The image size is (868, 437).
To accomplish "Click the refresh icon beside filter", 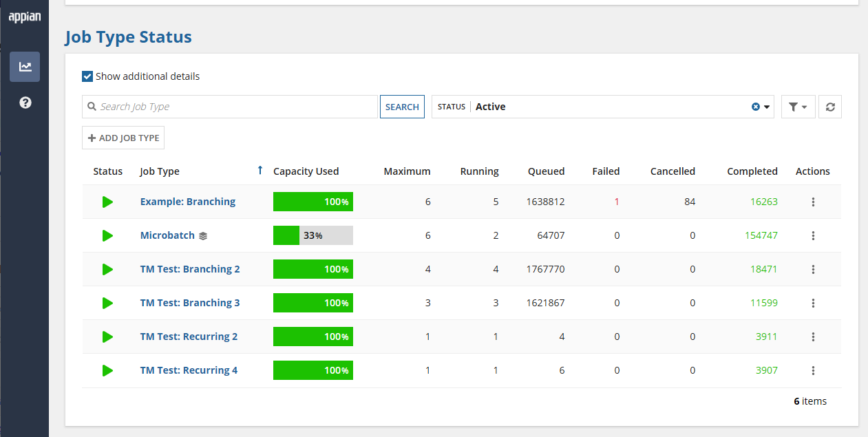I will click(x=830, y=107).
